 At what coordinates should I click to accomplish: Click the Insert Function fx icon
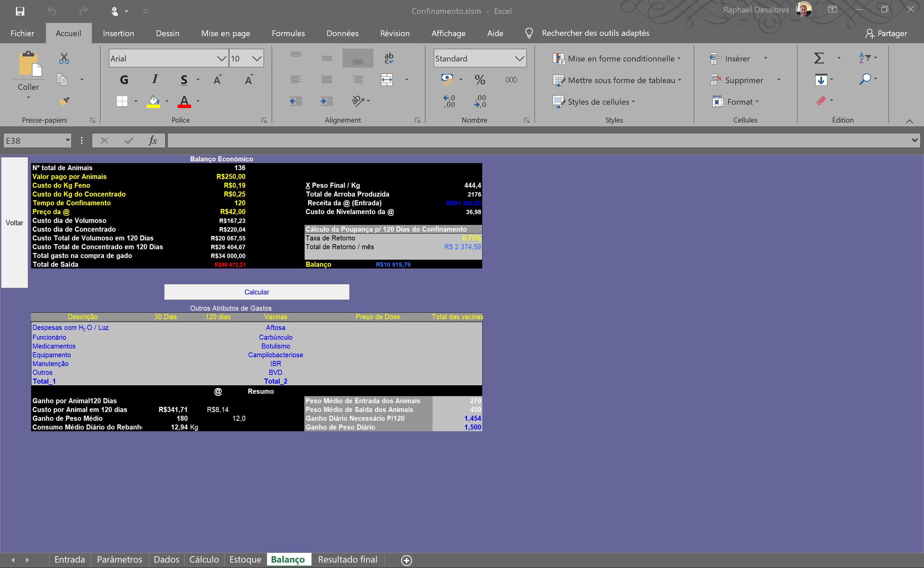[153, 141]
